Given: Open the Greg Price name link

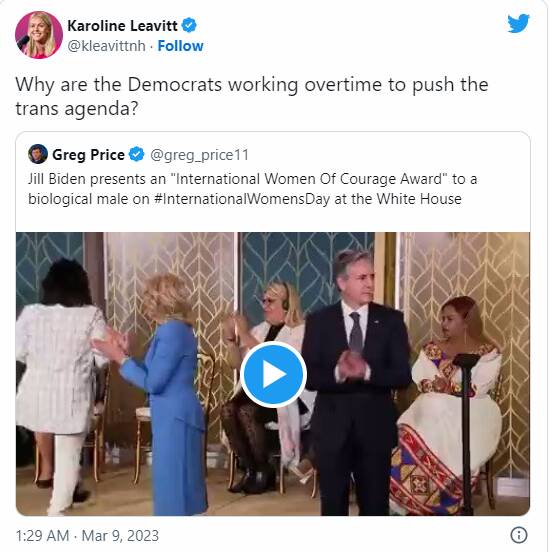Looking at the screenshot, I should 88,155.
